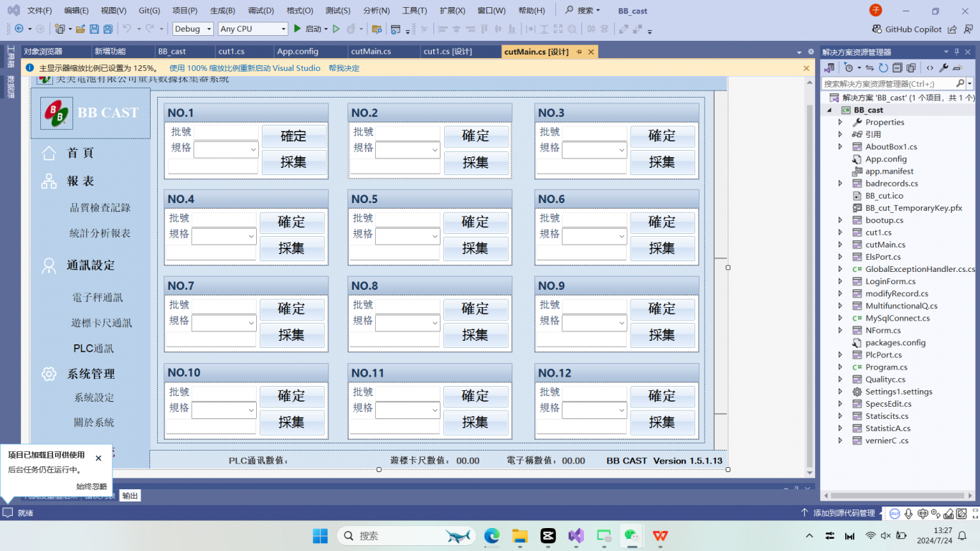Collapse the BB_cast project node
The width and height of the screenshot is (980, 551).
[830, 110]
